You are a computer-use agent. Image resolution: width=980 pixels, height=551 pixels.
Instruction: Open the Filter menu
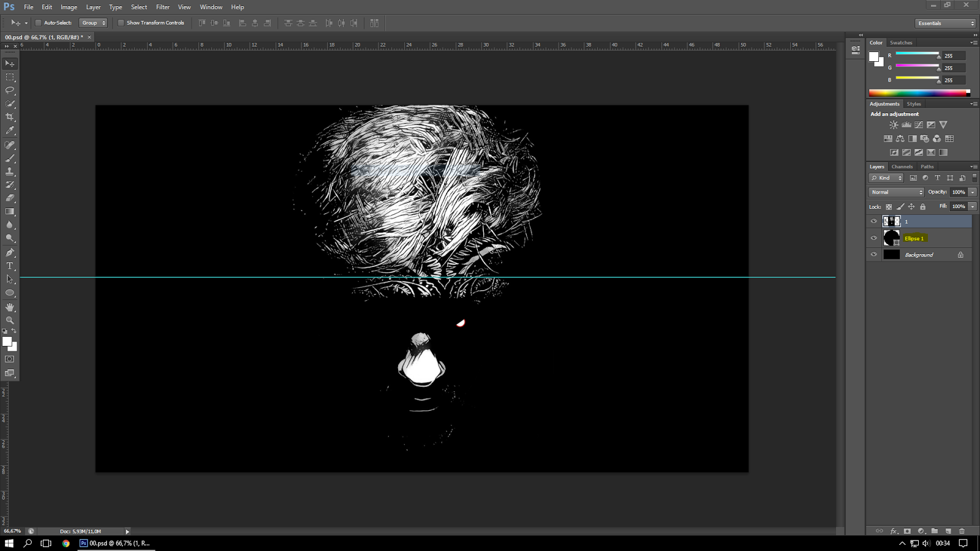[x=163, y=7]
